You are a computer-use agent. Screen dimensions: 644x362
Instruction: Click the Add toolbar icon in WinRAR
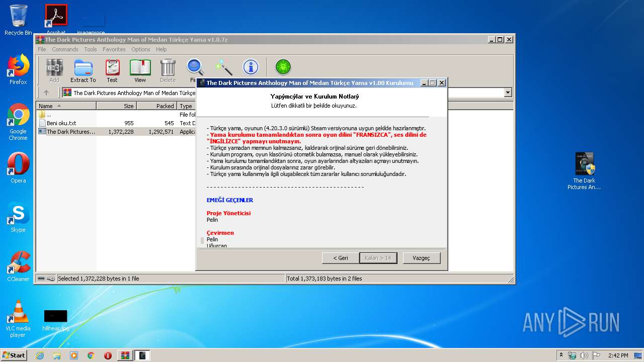coord(54,70)
